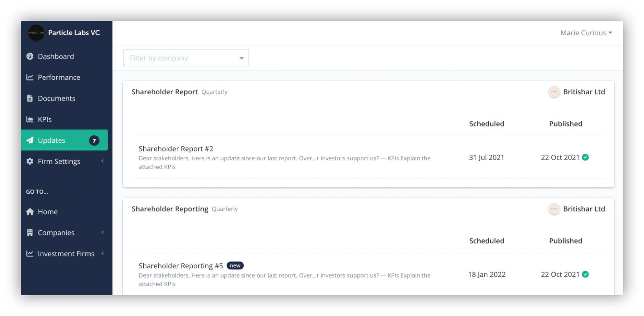Select KPIs in the sidebar

(64, 119)
